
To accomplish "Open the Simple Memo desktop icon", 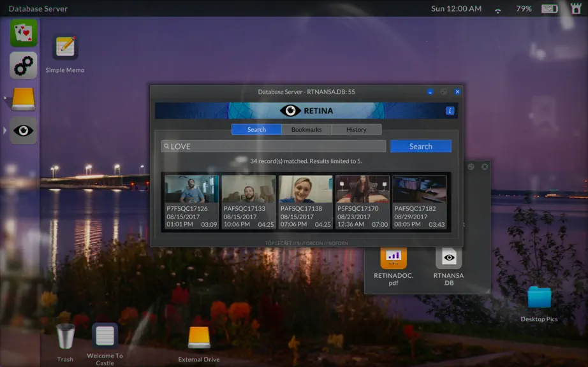I will click(x=65, y=47).
